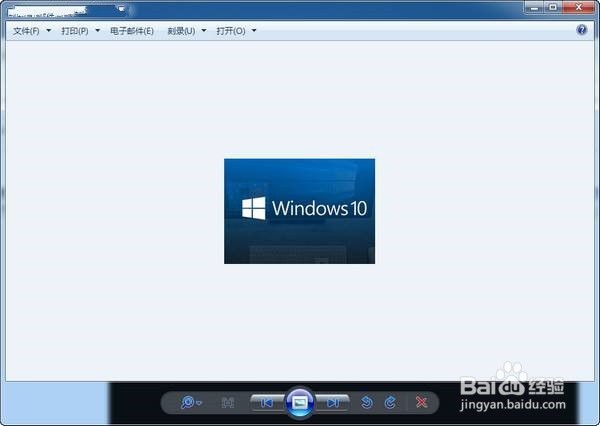Screen dimensions: 600x426
Task: Click the actual size view icon
Action: pyautogui.click(x=228, y=403)
